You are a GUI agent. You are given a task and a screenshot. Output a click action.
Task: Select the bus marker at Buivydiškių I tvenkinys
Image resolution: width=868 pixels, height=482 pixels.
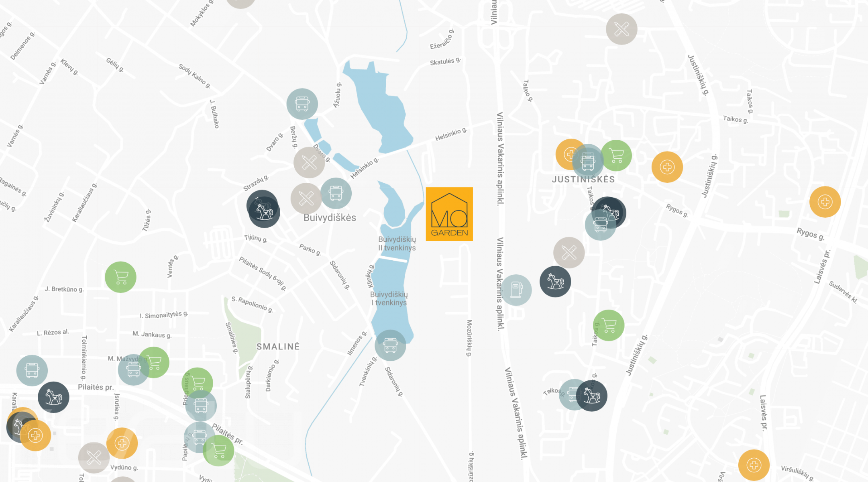point(390,345)
